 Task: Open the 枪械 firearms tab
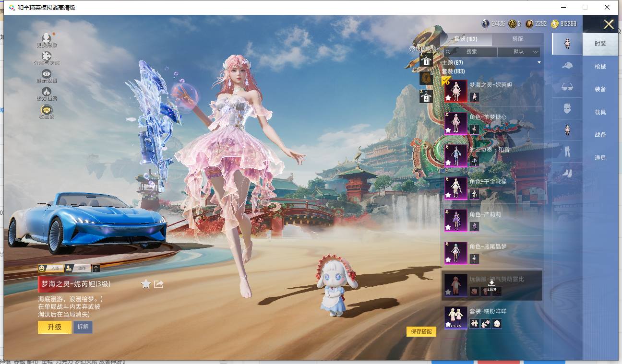(x=600, y=67)
